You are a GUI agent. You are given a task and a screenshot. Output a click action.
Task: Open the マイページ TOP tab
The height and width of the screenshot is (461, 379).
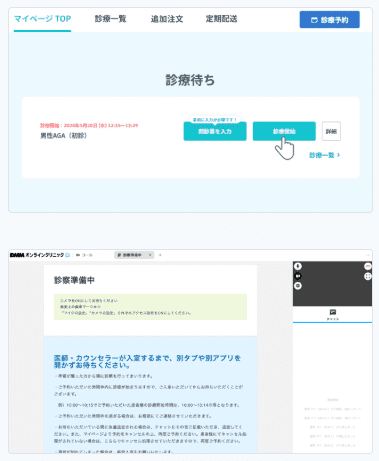42,19
